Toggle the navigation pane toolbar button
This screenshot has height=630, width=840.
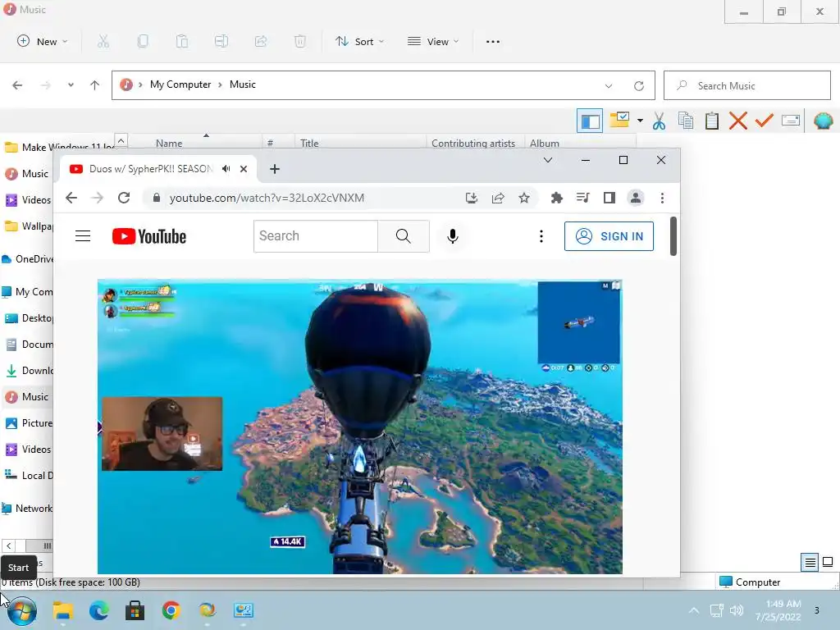tap(590, 121)
